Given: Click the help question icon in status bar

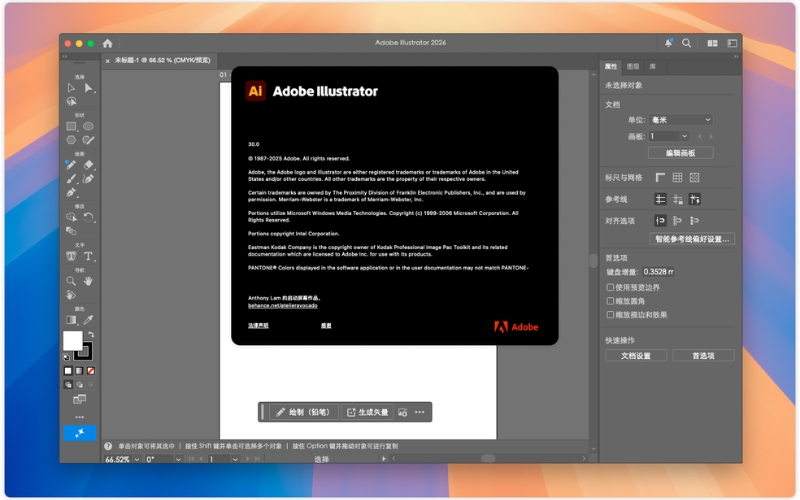Looking at the screenshot, I should pyautogui.click(x=108, y=446).
